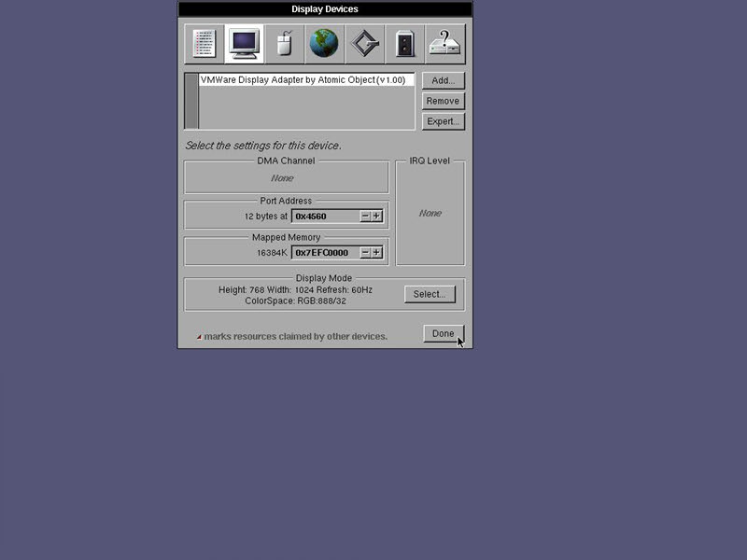
Task: Click the Mapped Memory 0x7EFC0000 field
Action: (x=325, y=252)
